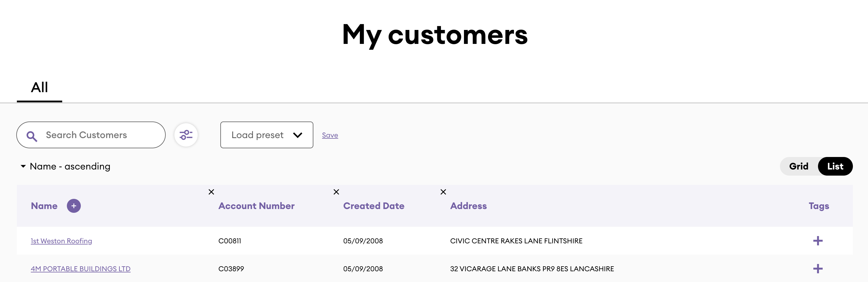Add tag to 4M PORTABLE BUILDINGS row

tap(817, 269)
